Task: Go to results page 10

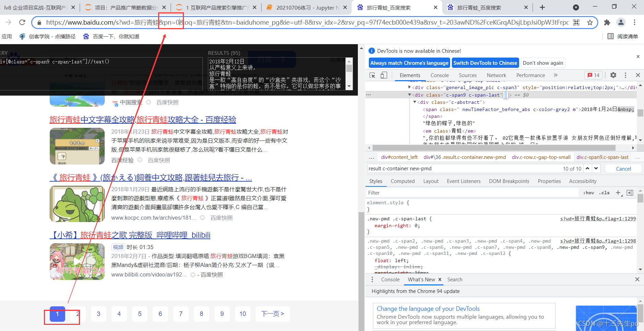Action: coord(243,314)
